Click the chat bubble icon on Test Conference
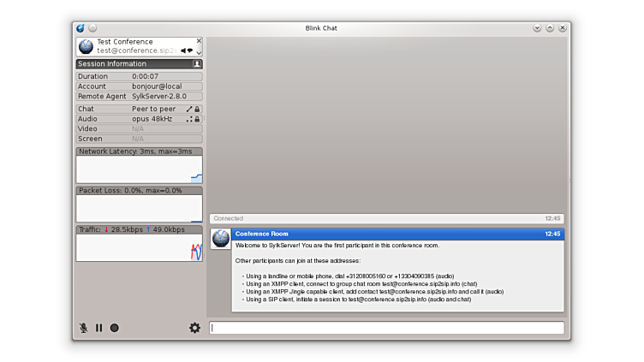Screen dimensions: 644x362 click(x=190, y=50)
